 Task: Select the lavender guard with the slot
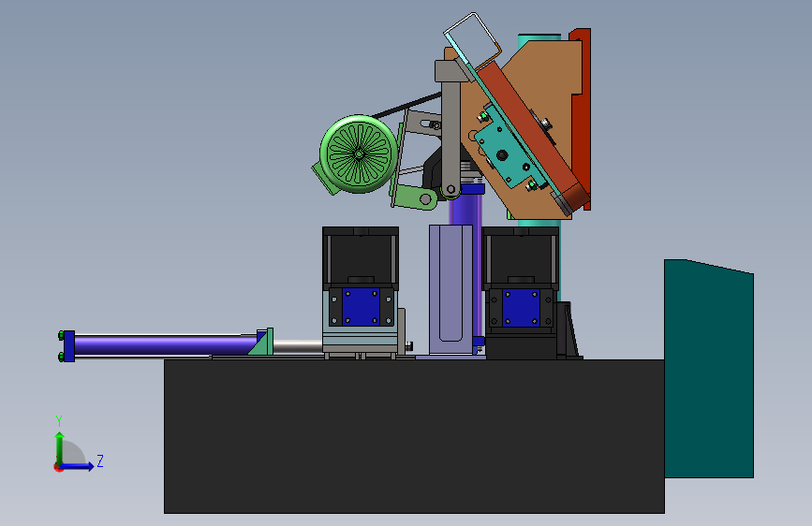pyautogui.click(x=450, y=290)
